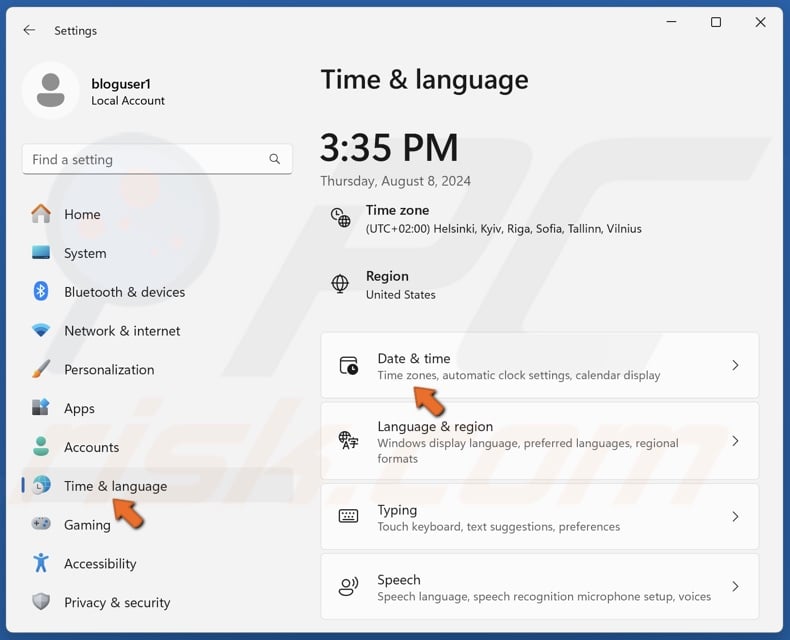Open the Speech settings card
Image resolution: width=790 pixels, height=640 pixels.
540,586
